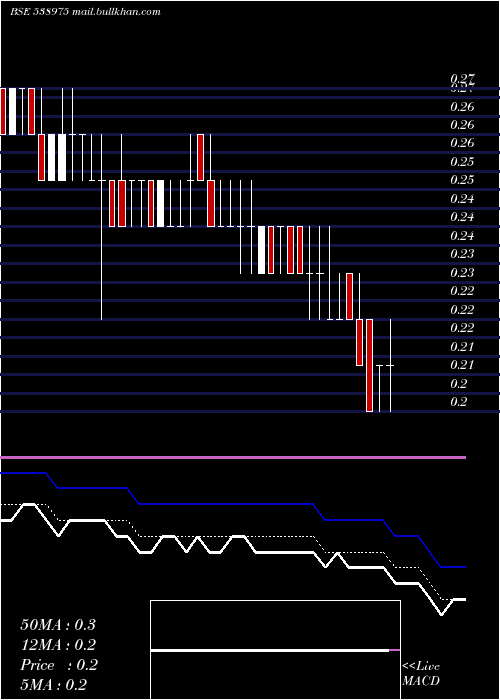This screenshot has width=500, height=700.
Task: Click the magenta 50MA horizontal line
Action: point(233,458)
